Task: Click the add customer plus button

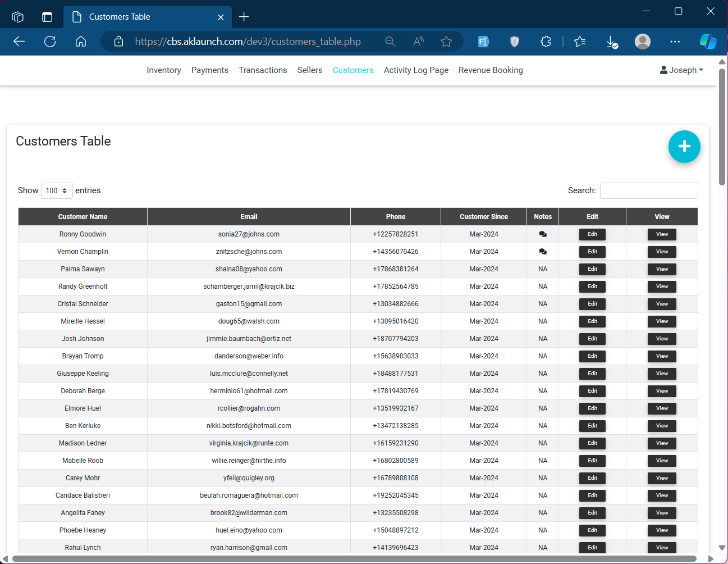Action: coord(684,147)
